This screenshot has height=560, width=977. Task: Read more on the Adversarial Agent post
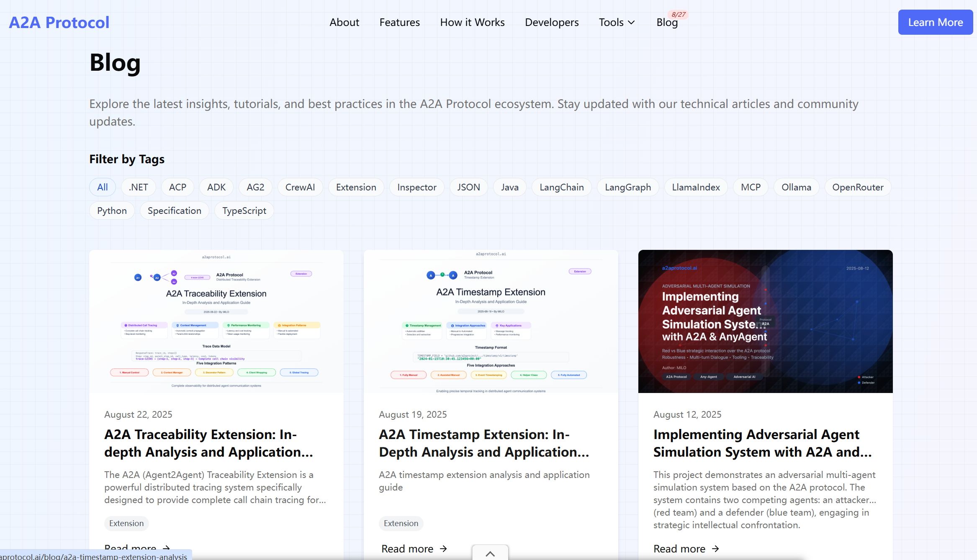pos(686,548)
